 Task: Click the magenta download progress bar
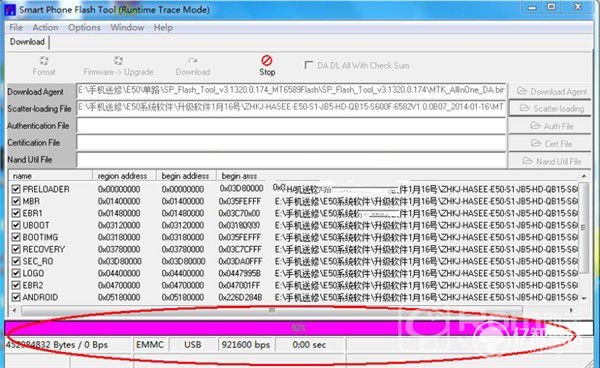[x=298, y=327]
